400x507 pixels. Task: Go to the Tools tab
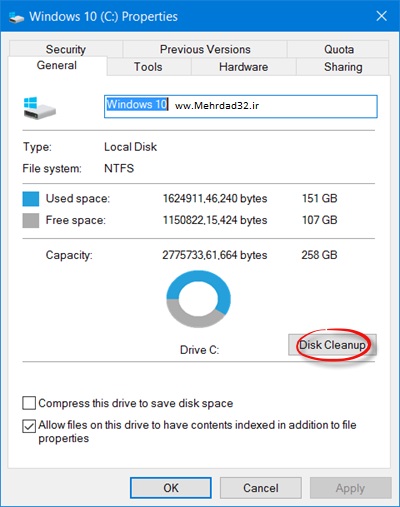148,67
